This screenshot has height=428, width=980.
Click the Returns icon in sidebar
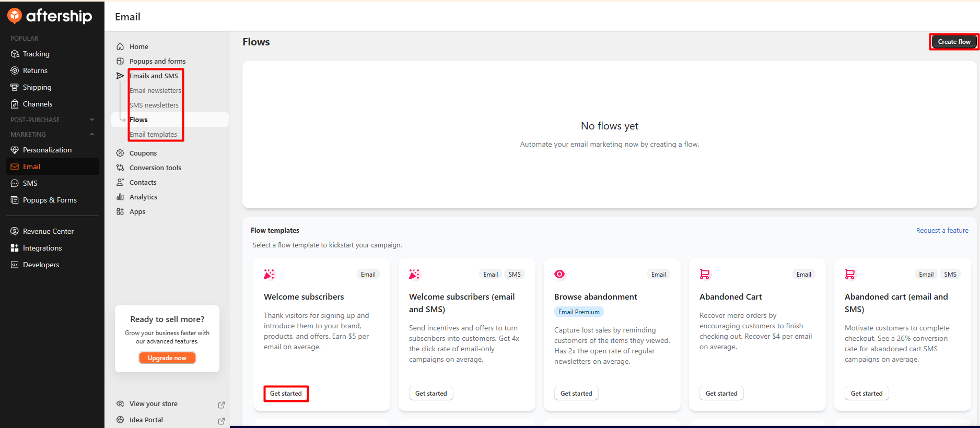point(15,70)
